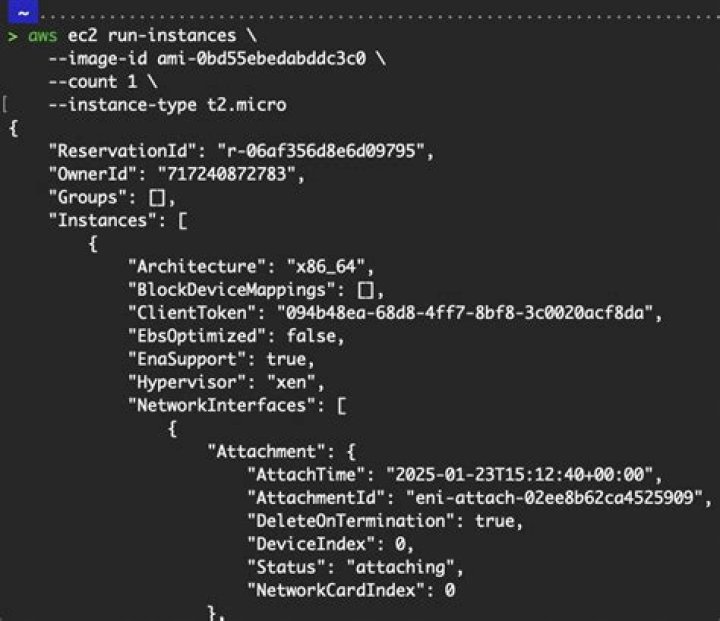Click the t2.micro instance type value

coord(247,105)
